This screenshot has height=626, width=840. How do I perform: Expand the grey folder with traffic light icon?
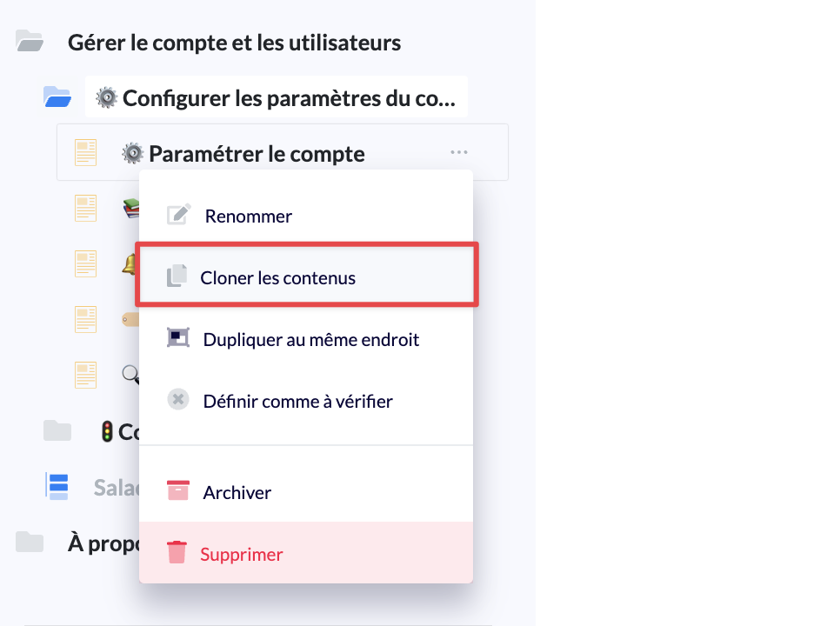[x=57, y=431]
